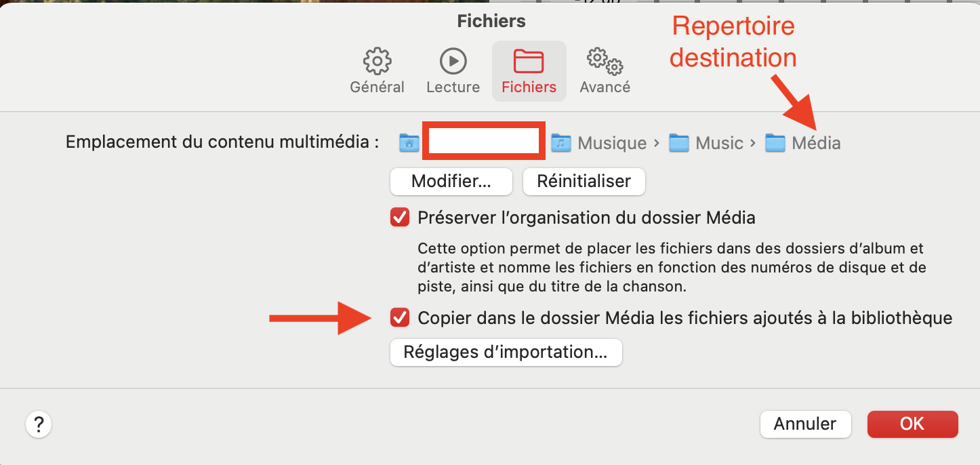Click the Réinitialiser button
This screenshot has width=980, height=465.
point(584,181)
